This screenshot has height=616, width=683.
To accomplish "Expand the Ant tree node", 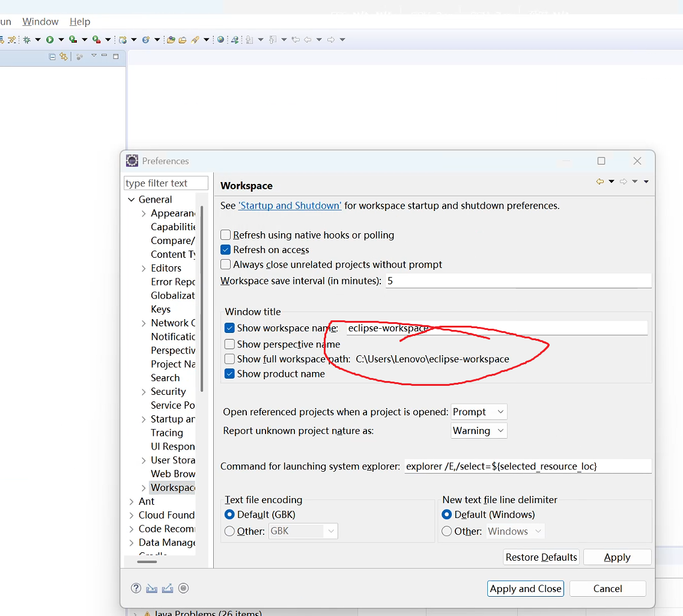I will click(x=131, y=501).
